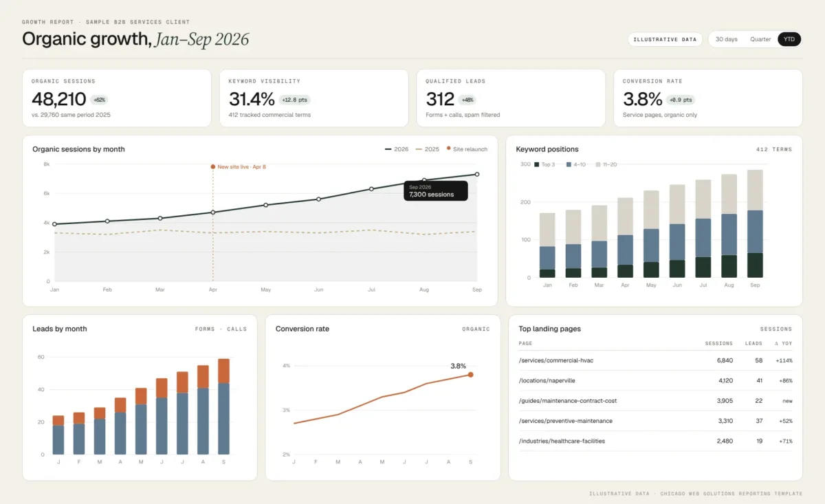Click the 3.8% end point on conversion line
Image resolution: width=825 pixels, height=504 pixels.
471,375
